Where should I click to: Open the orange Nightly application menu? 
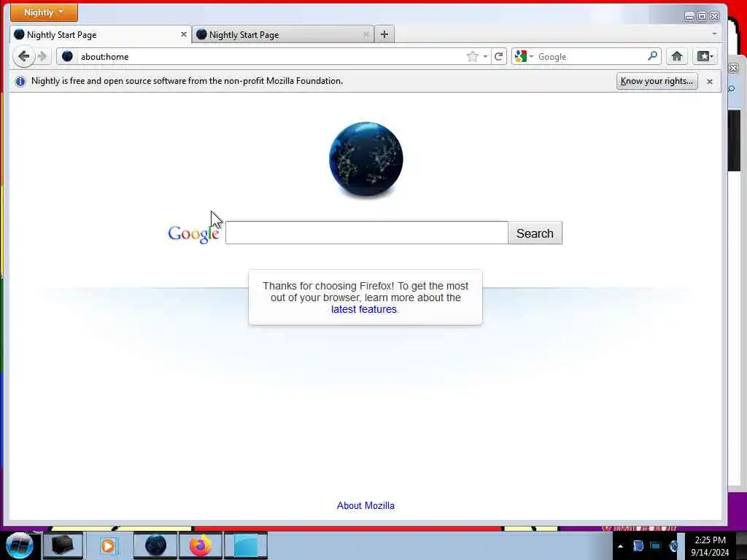click(x=44, y=12)
